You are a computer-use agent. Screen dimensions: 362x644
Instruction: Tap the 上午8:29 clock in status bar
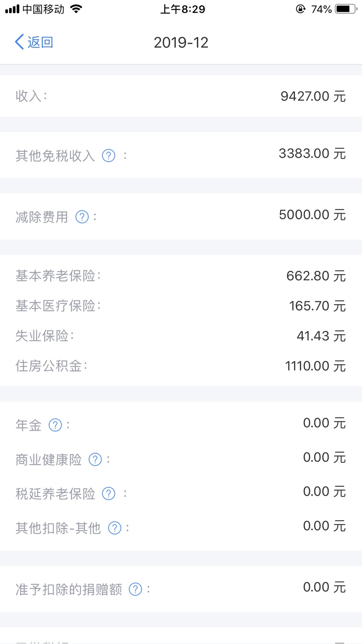(183, 9)
